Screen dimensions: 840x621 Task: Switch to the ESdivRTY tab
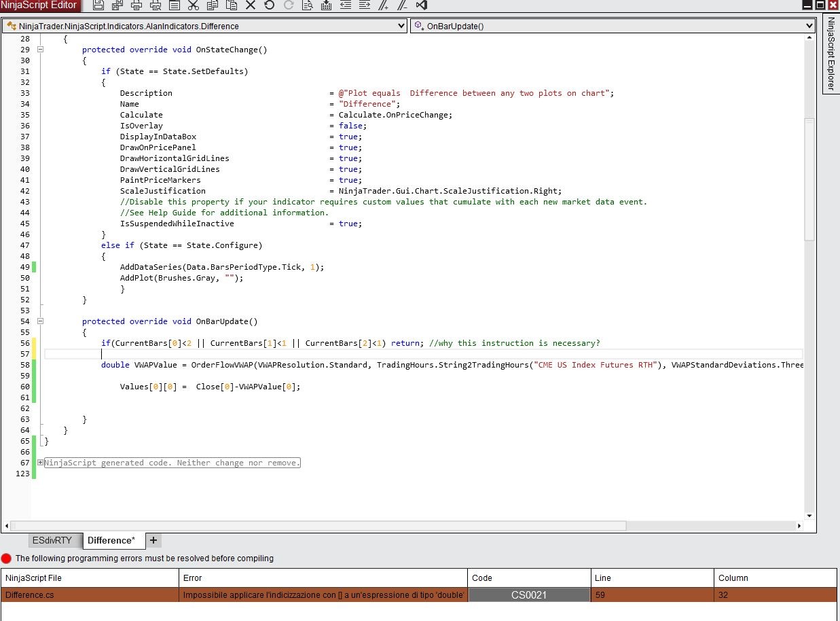pyautogui.click(x=52, y=541)
